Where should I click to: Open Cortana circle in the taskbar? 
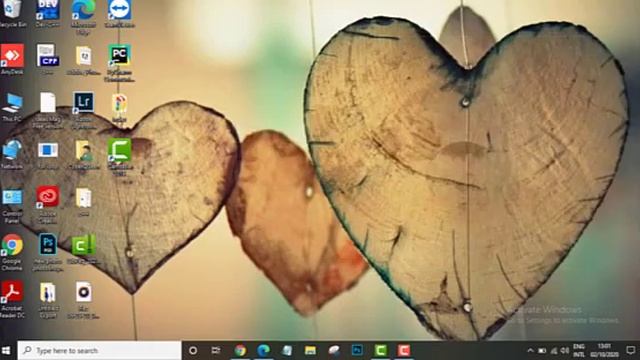click(x=193, y=350)
